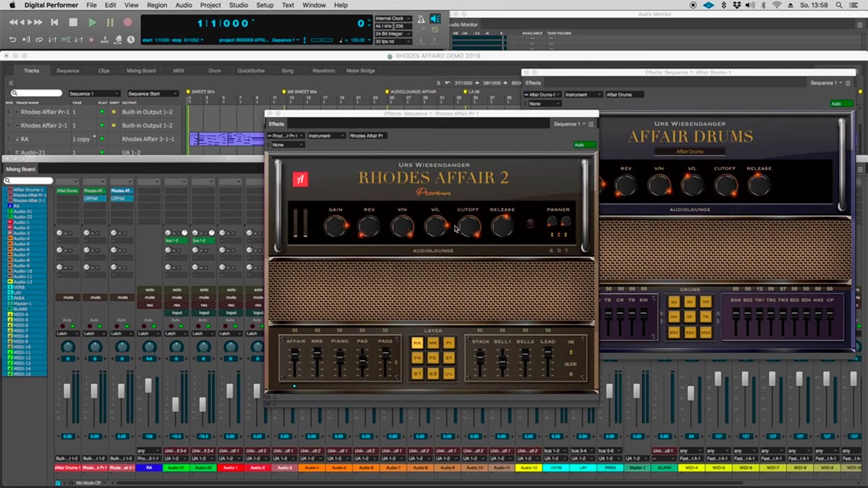Click the PA layer pad

coord(417,358)
